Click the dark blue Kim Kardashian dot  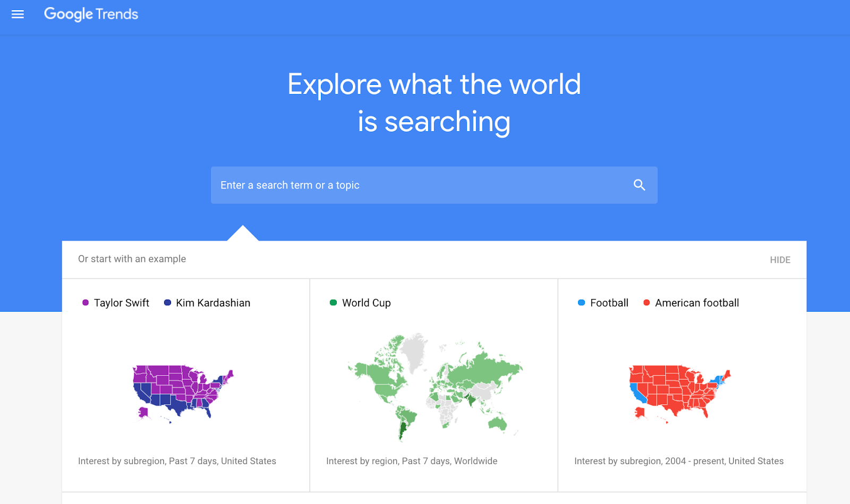[x=167, y=303]
